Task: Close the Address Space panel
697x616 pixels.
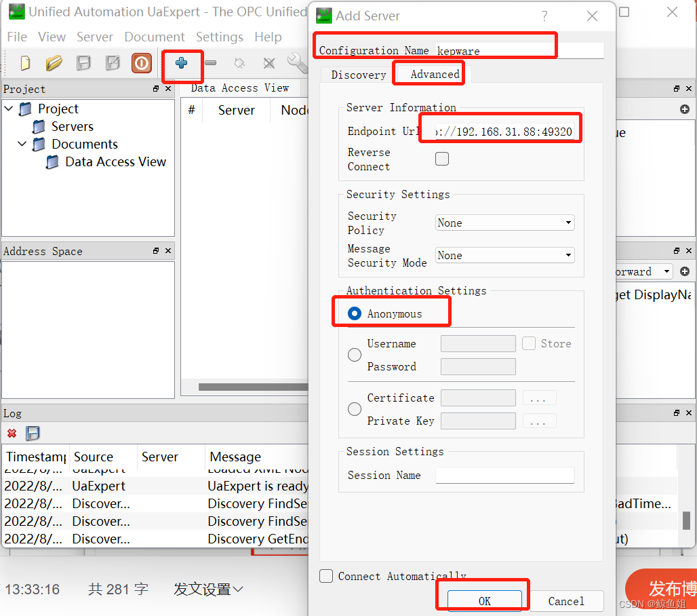Action: [x=168, y=251]
